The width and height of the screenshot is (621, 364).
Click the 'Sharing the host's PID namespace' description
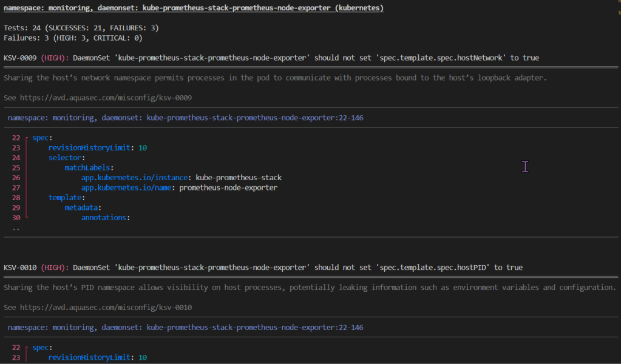click(x=310, y=287)
